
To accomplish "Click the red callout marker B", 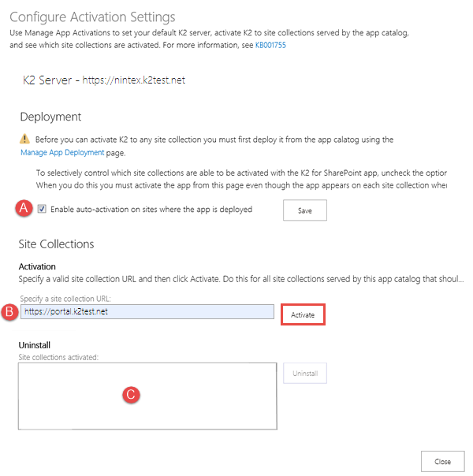I will coord(10,312).
